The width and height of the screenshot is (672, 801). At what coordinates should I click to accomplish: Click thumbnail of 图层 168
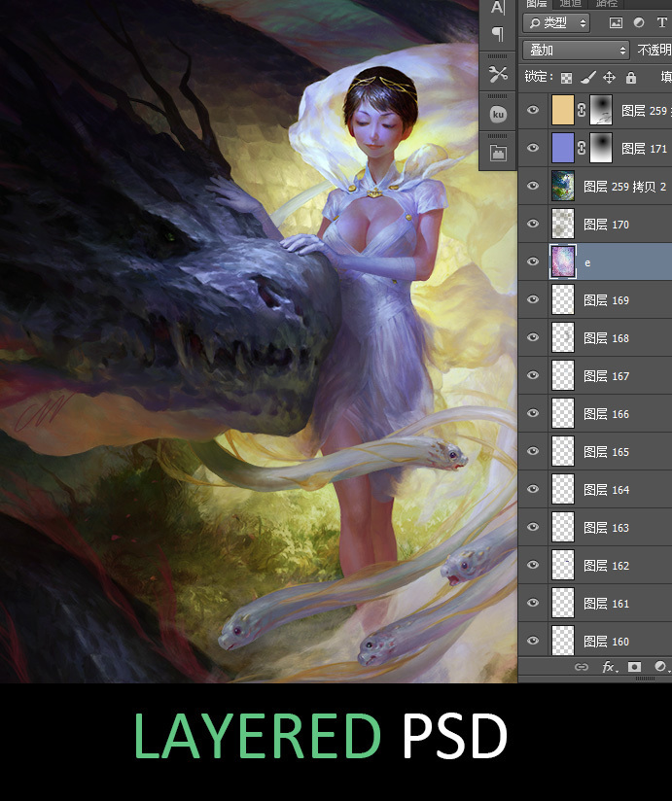tap(563, 337)
